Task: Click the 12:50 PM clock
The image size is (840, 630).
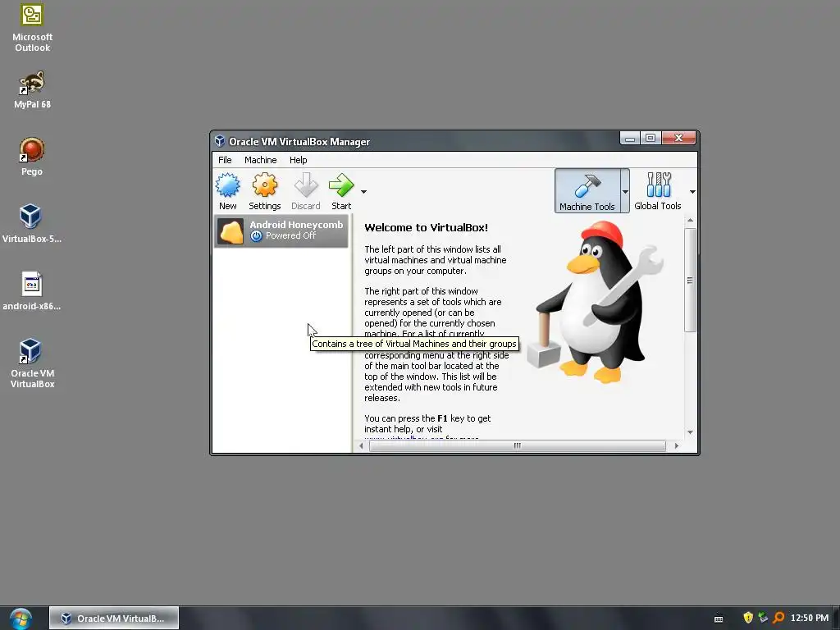Action: coord(810,619)
